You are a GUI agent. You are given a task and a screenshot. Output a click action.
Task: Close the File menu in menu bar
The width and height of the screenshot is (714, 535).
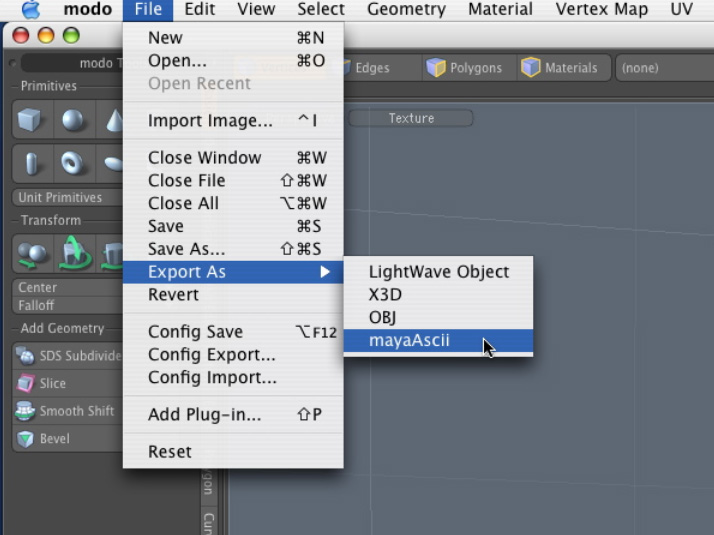(x=148, y=9)
